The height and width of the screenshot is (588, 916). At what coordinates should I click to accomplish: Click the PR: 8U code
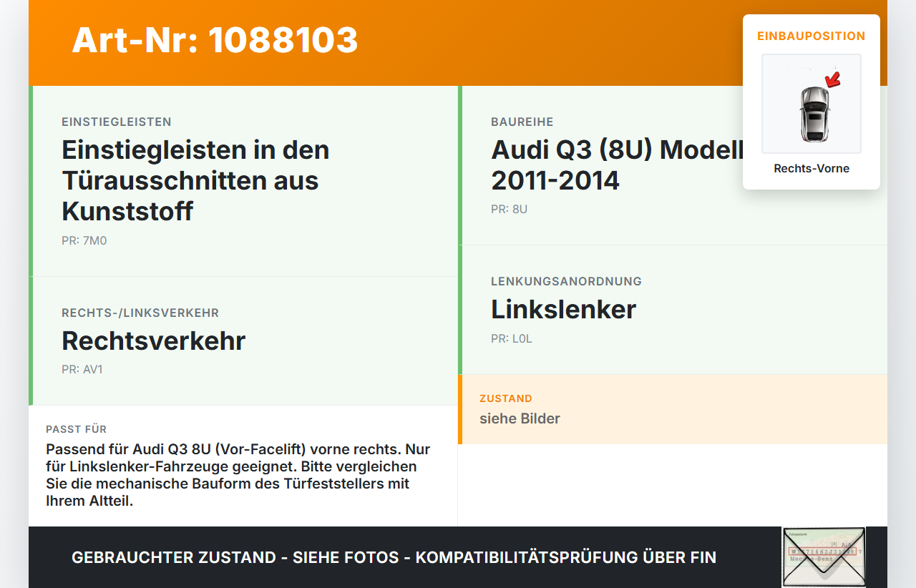(510, 210)
